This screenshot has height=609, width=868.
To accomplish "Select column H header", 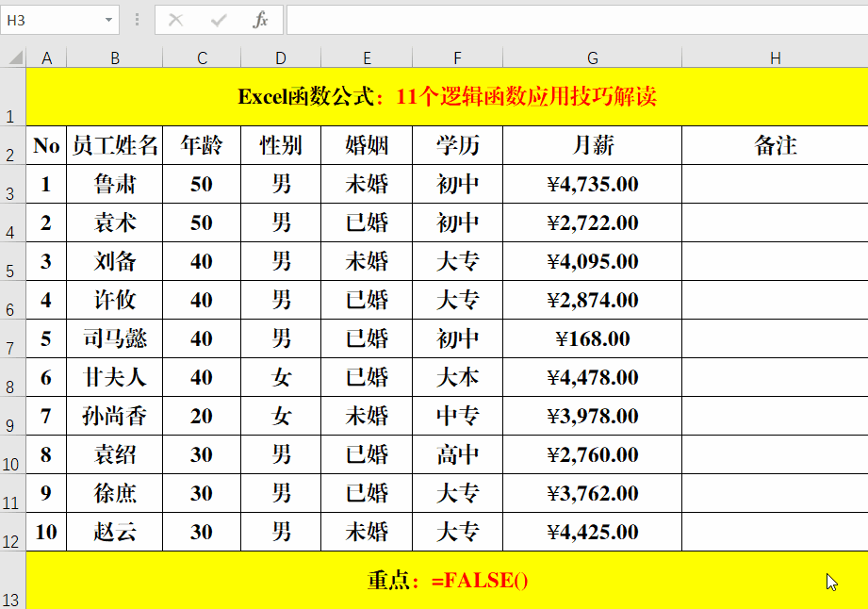I will (x=775, y=58).
